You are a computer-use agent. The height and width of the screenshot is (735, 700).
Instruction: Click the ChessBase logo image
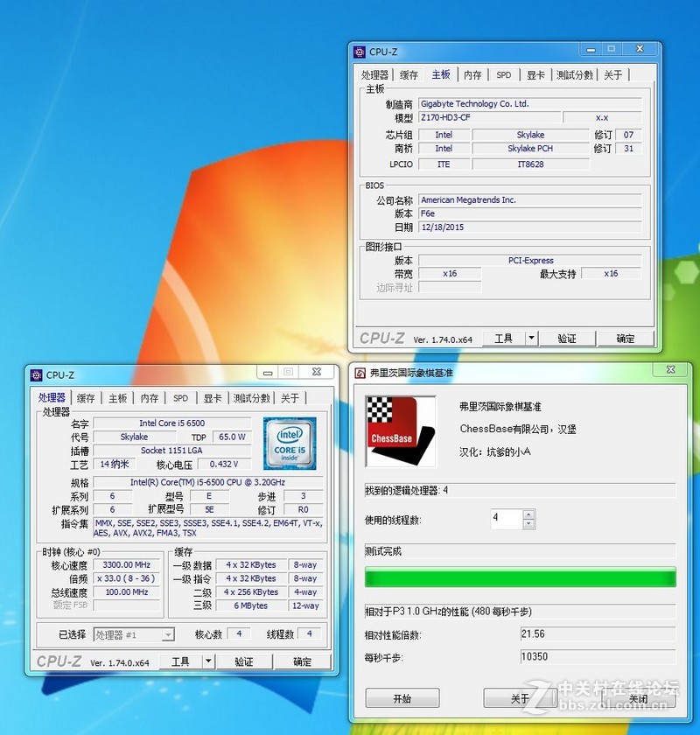tap(401, 430)
